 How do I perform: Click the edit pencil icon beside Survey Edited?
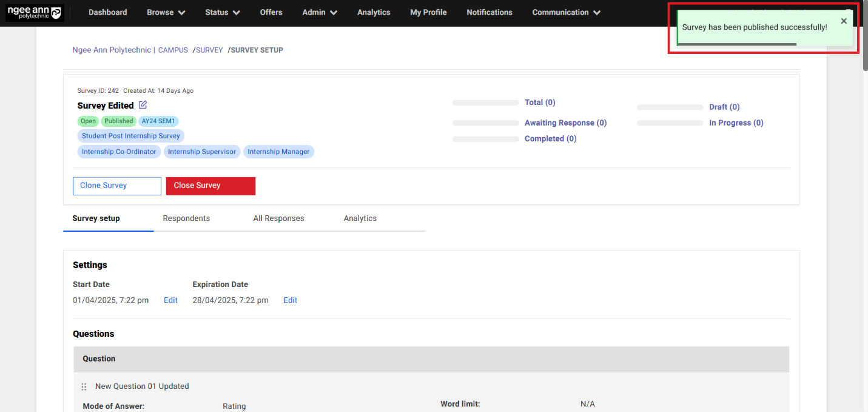click(143, 105)
